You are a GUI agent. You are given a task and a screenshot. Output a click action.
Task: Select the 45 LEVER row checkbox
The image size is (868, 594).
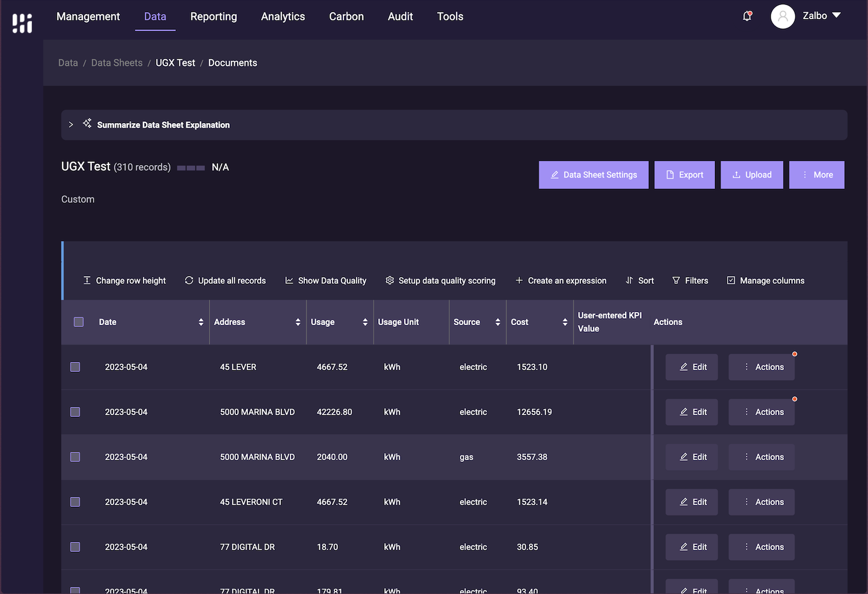[75, 367]
